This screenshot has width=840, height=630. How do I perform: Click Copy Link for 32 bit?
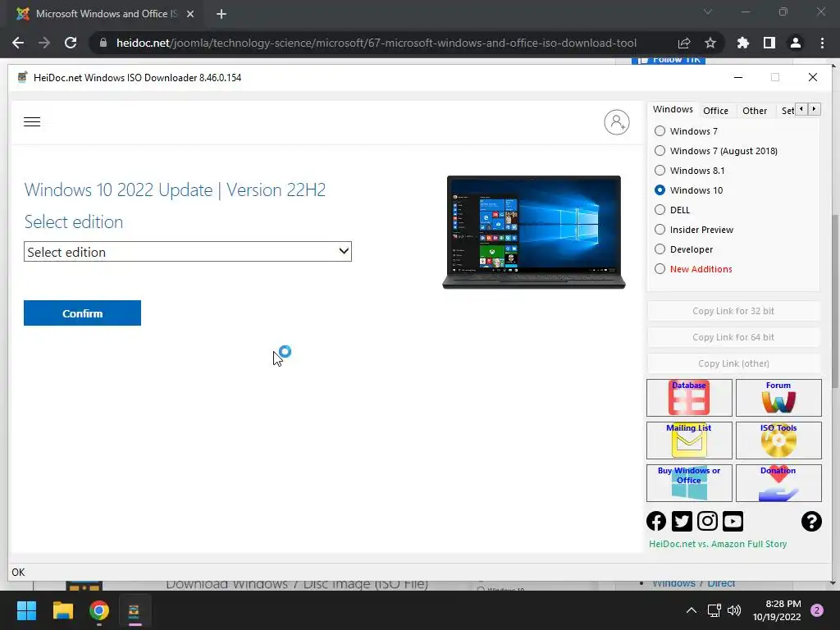(733, 311)
